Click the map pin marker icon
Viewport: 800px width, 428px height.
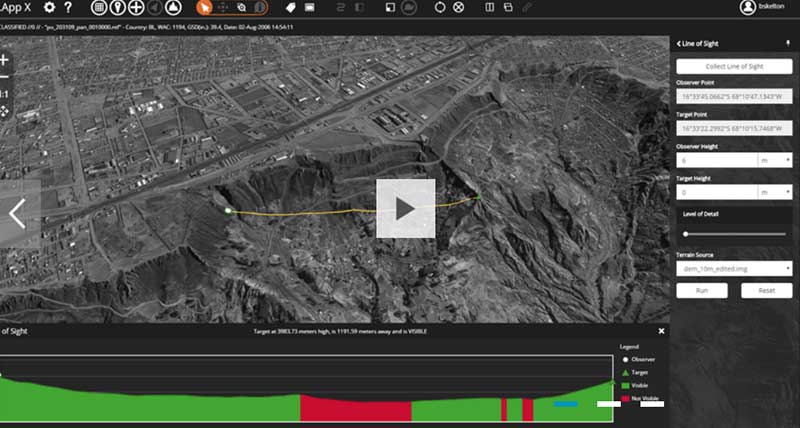(x=118, y=7)
